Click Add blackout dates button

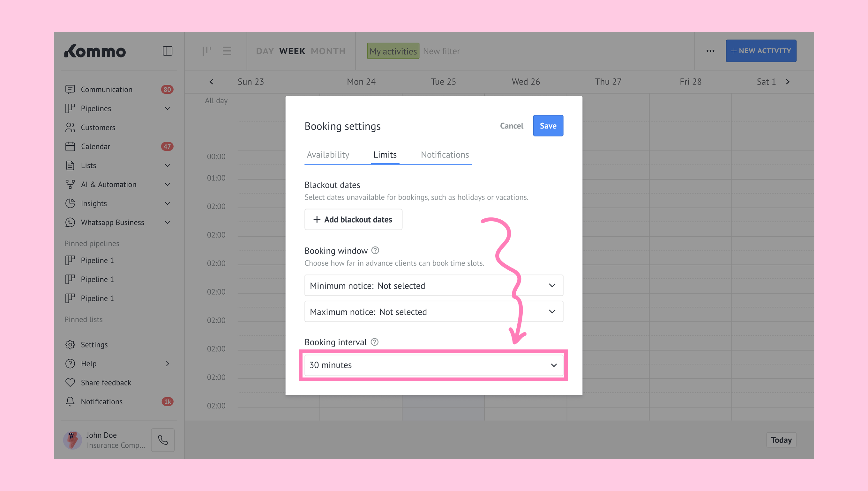pyautogui.click(x=353, y=219)
